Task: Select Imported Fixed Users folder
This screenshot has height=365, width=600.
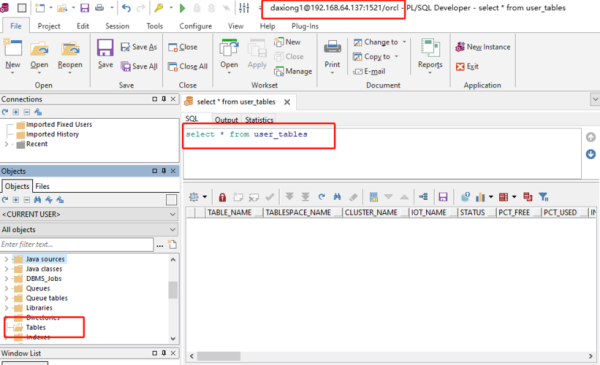Action: pos(59,124)
